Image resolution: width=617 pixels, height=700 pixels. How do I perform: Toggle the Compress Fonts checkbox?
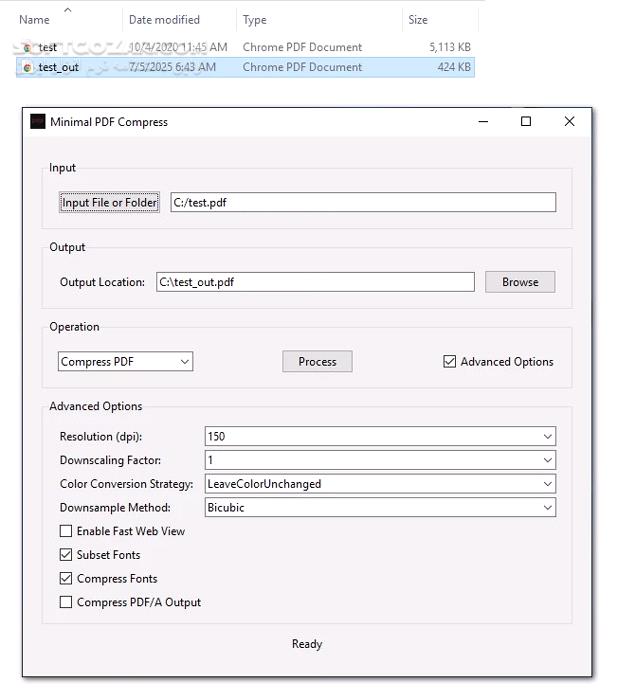coord(66,579)
